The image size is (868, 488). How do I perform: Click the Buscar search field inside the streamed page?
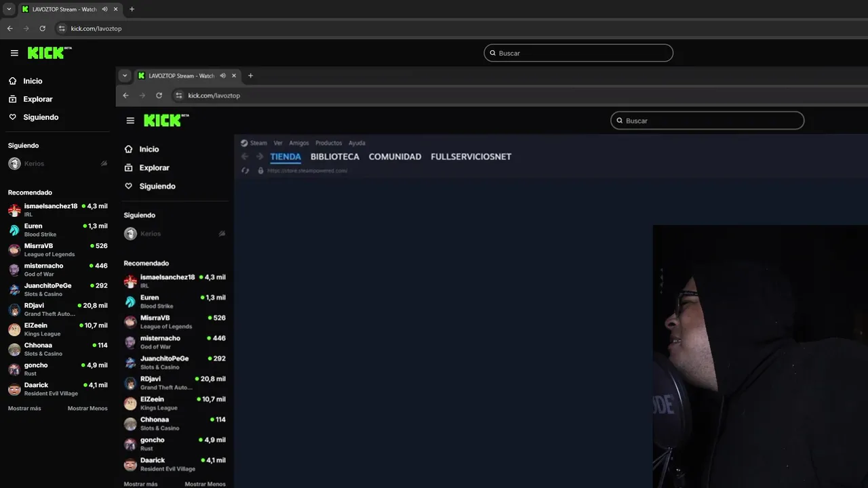point(707,121)
